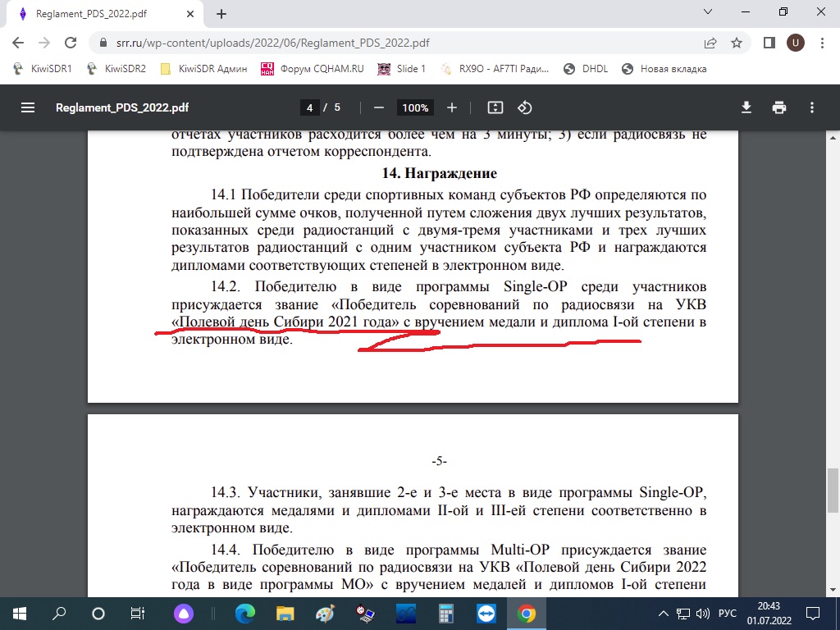Open the KiwiSDR1 bookmark
Viewport: 840px width, 630px height.
pos(43,69)
